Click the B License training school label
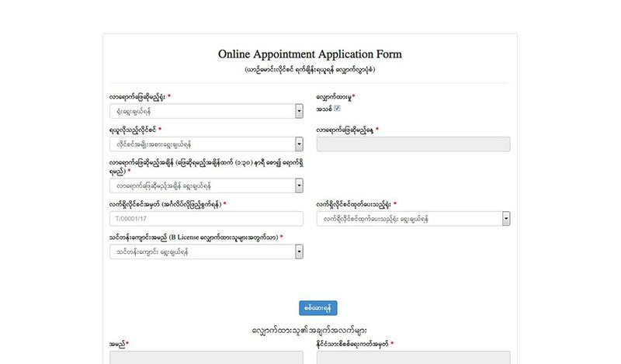 (194, 237)
